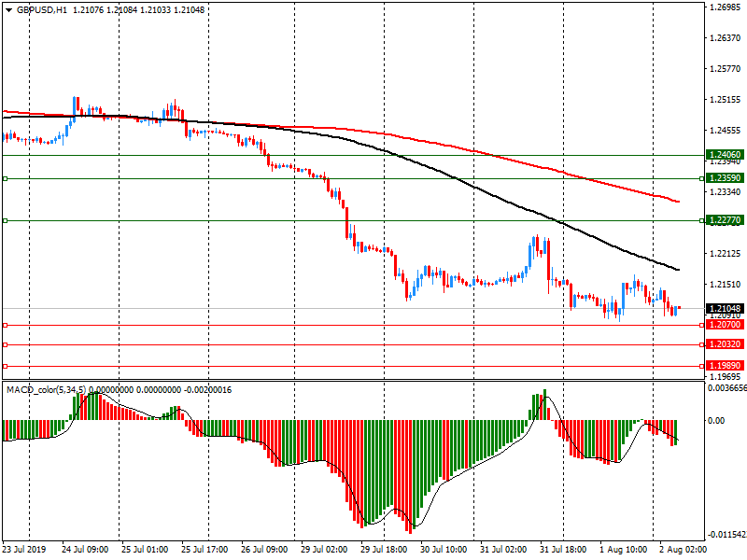747x560 pixels.
Task: Click the left handle of the 1.22770 line
Action: click(x=6, y=220)
